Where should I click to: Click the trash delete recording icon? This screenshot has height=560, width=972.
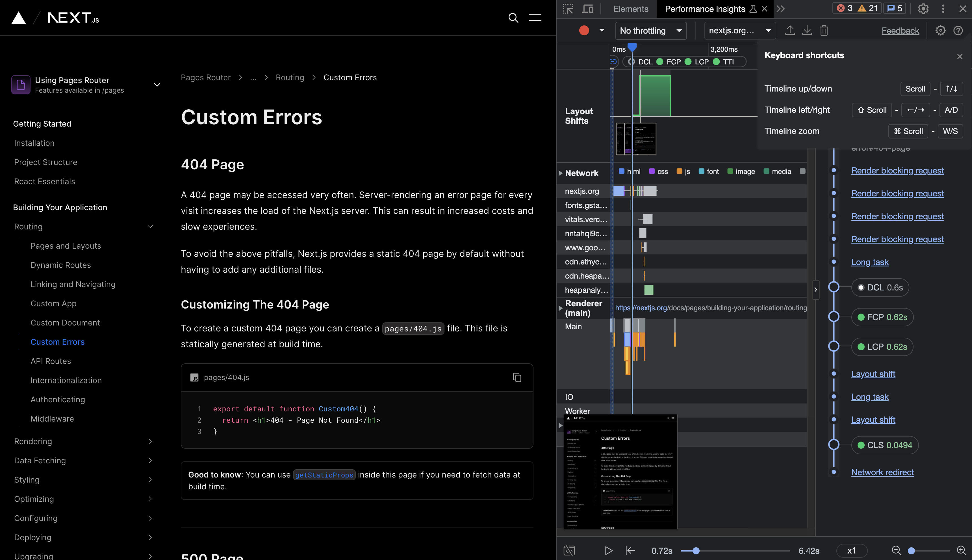tap(824, 31)
